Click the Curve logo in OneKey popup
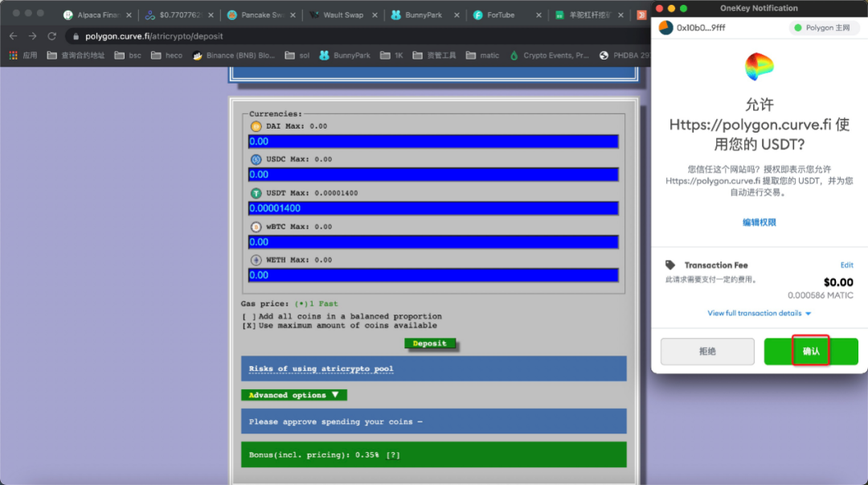The height and width of the screenshot is (485, 868). click(x=759, y=68)
